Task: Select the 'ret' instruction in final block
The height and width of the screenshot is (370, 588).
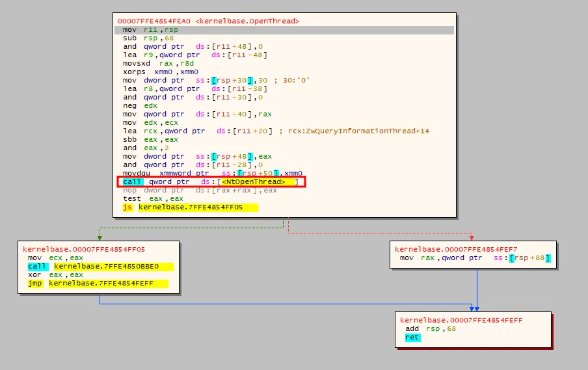Action: tap(412, 337)
